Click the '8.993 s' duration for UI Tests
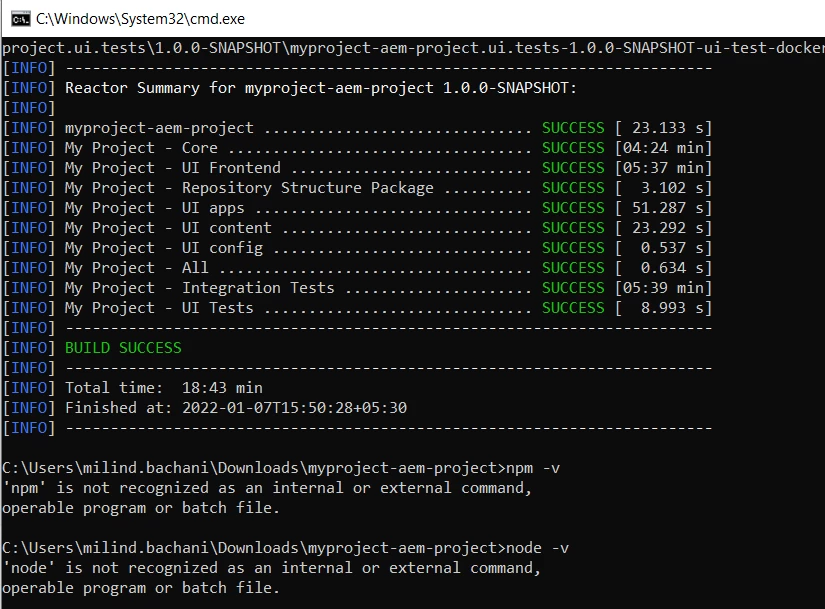This screenshot has height=609, width=825. pyautogui.click(x=672, y=308)
